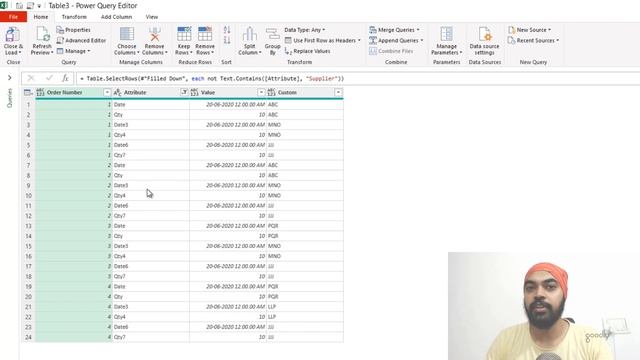Click the table corner menu icon
Screen dimensions: 640x360
[28, 93]
